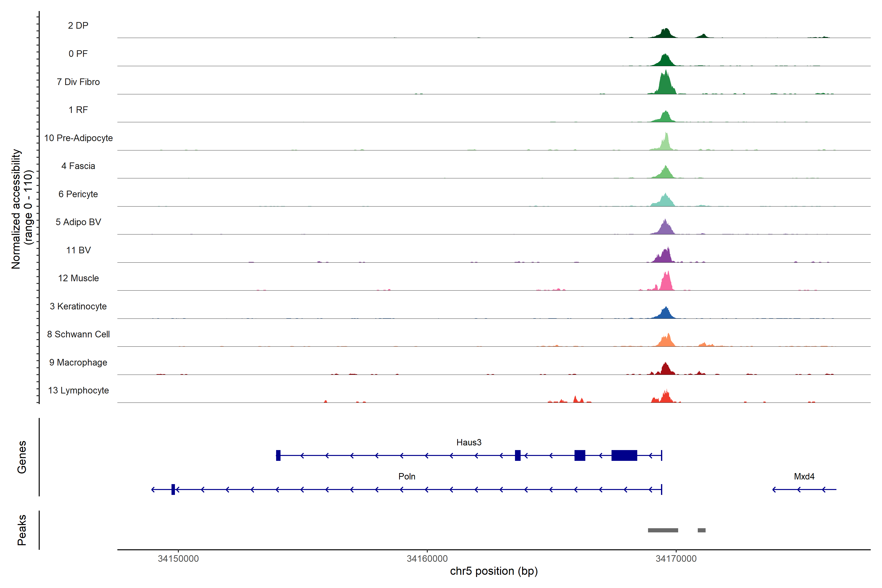Click the 7 Div Fibro track label
Image resolution: width=882 pixels, height=588 pixels.
point(78,82)
